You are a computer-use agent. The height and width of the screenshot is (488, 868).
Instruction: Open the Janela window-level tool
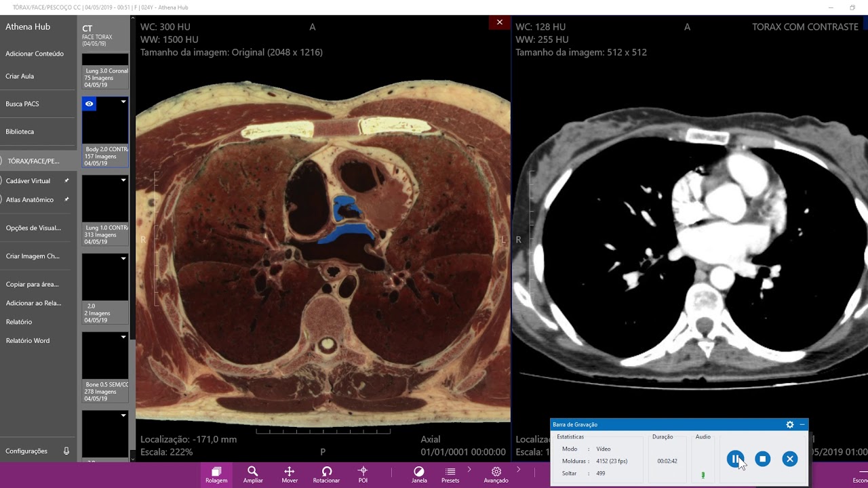point(419,474)
